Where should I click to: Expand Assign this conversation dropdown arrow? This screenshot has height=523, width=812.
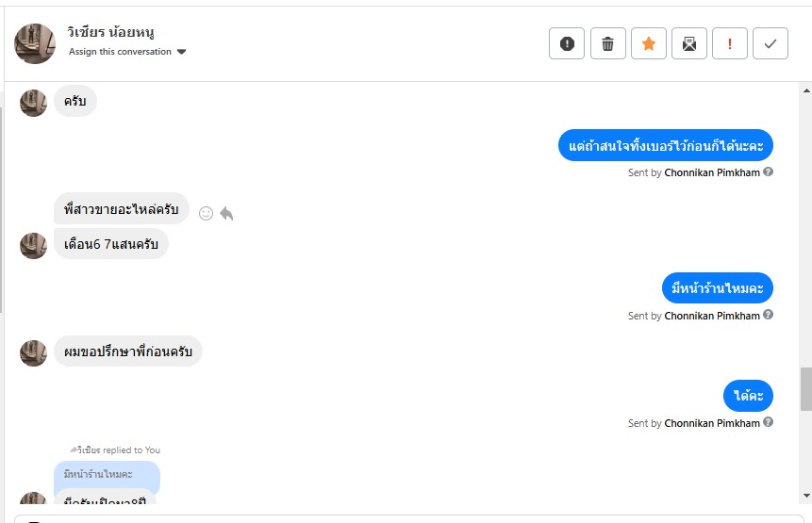click(181, 52)
